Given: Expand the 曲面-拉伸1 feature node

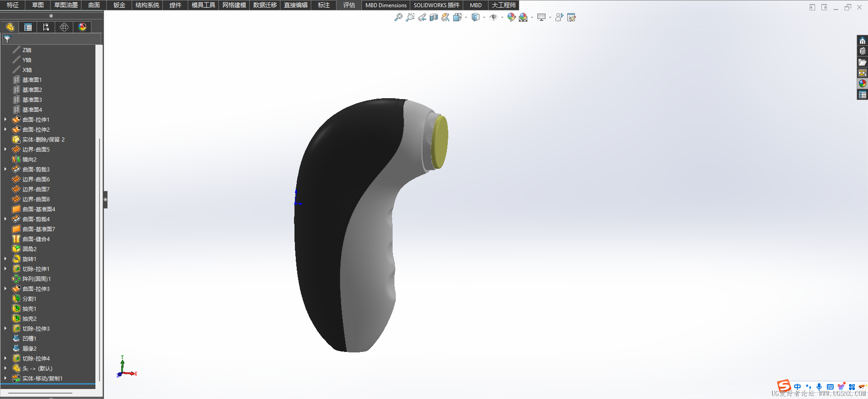Looking at the screenshot, I should (5, 119).
